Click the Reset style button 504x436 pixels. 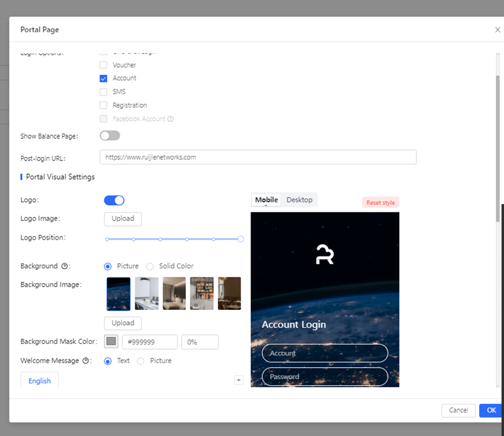381,203
